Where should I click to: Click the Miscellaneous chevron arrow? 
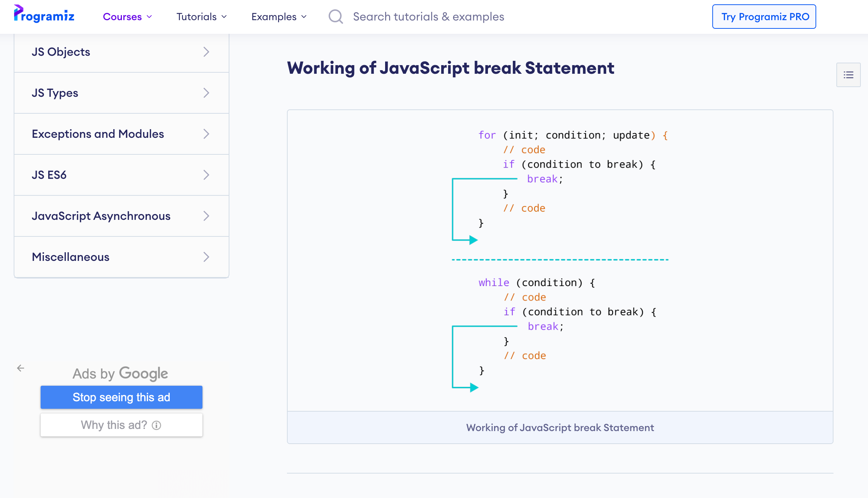206,257
